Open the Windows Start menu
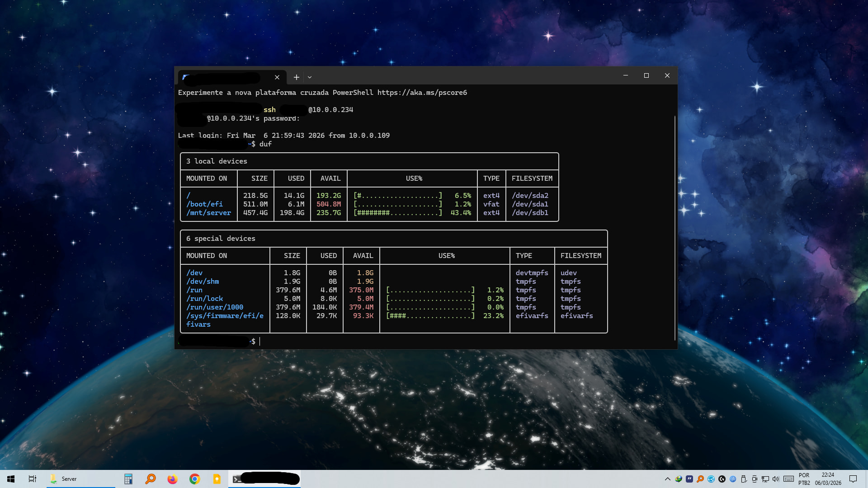 [11, 479]
